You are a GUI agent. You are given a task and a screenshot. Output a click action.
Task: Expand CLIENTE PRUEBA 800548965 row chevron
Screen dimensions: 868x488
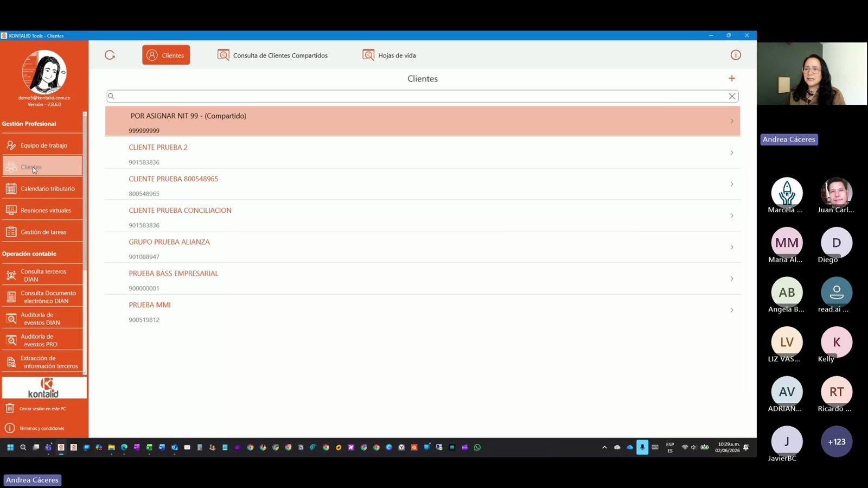coord(732,184)
